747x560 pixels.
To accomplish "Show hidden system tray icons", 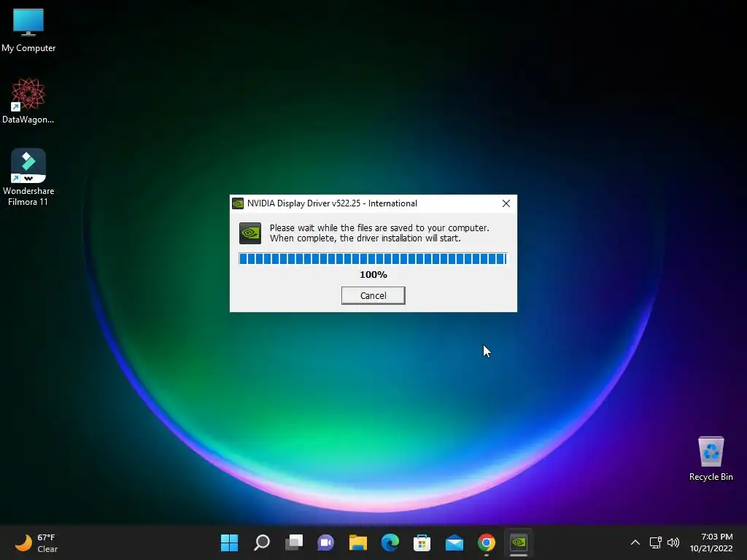I will pyautogui.click(x=635, y=542).
